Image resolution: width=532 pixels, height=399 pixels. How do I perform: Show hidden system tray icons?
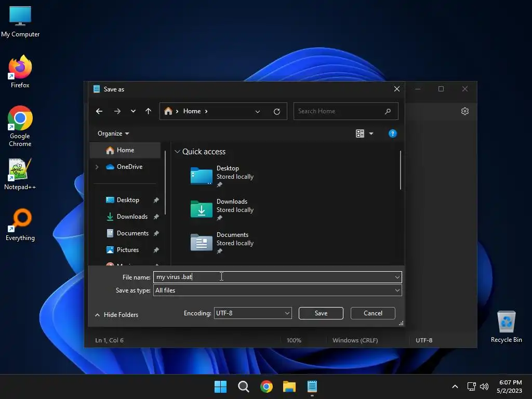click(455, 387)
